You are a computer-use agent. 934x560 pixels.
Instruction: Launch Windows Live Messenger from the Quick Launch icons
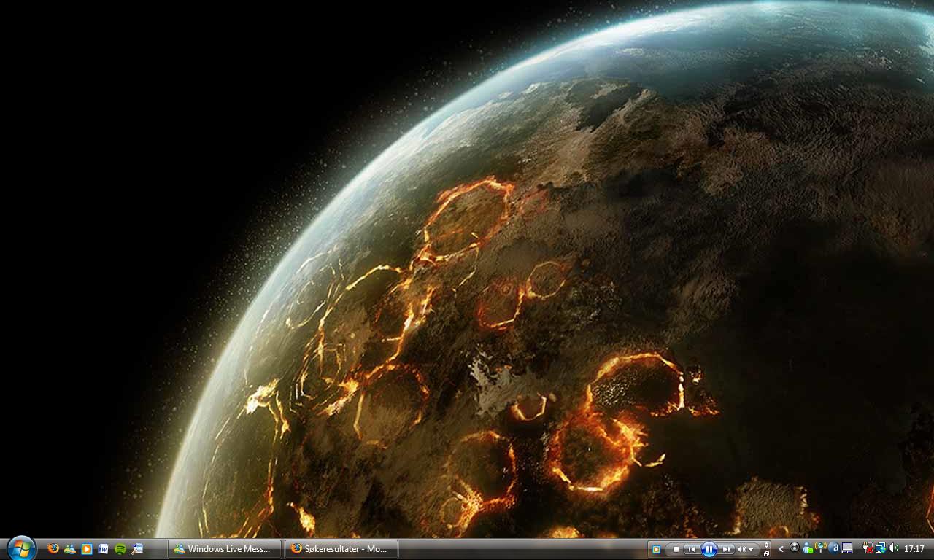(70, 548)
